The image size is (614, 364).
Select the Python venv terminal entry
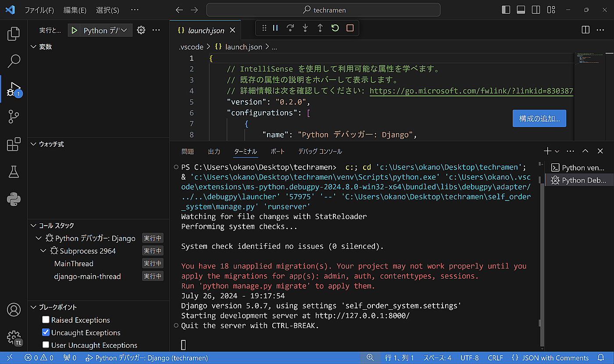click(x=578, y=168)
